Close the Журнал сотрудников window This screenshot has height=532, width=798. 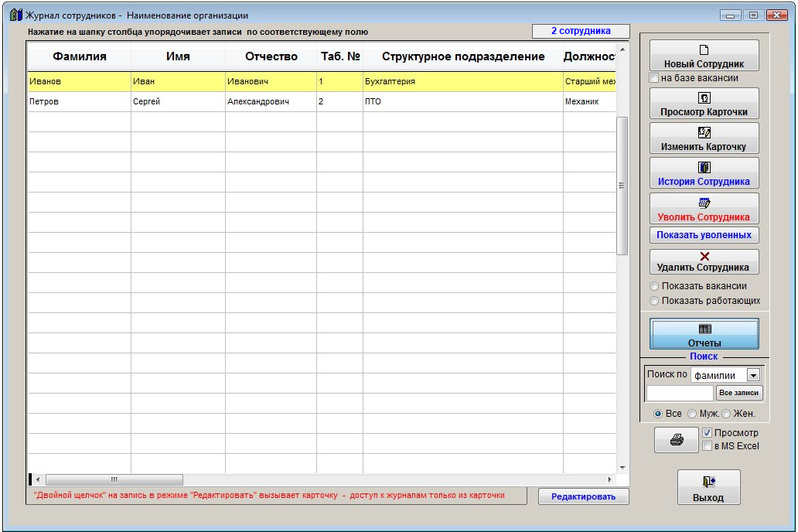(x=777, y=15)
